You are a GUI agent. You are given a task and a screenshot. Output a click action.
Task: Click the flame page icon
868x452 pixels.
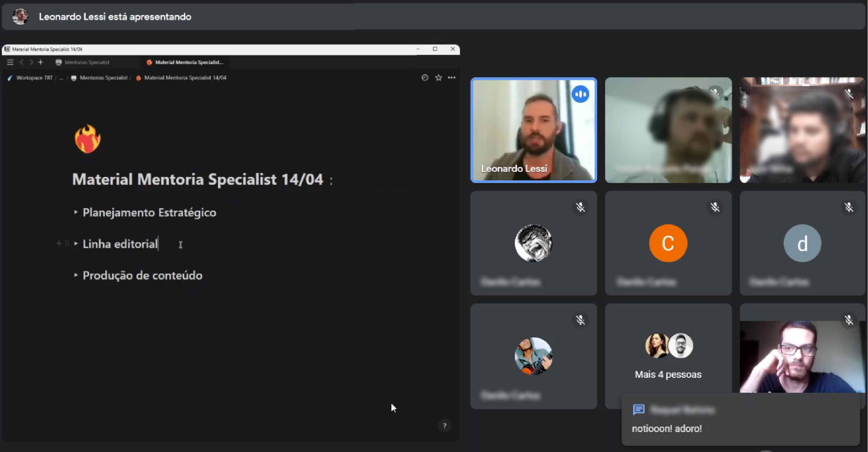coord(87,139)
